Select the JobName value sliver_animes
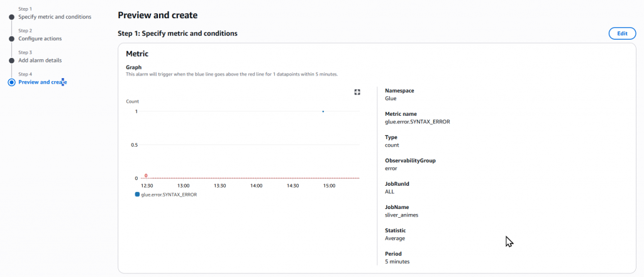The height and width of the screenshot is (277, 644). pyautogui.click(x=401, y=215)
